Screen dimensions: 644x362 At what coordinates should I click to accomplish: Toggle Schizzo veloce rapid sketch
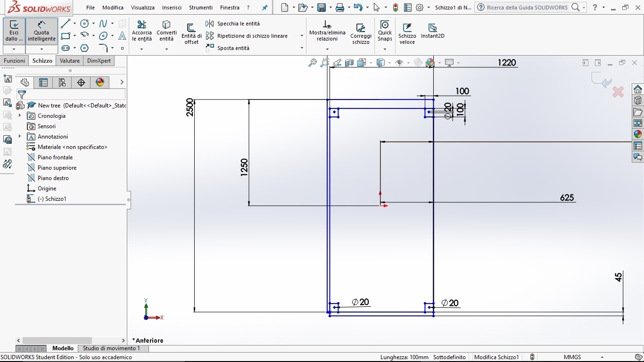coord(407,34)
